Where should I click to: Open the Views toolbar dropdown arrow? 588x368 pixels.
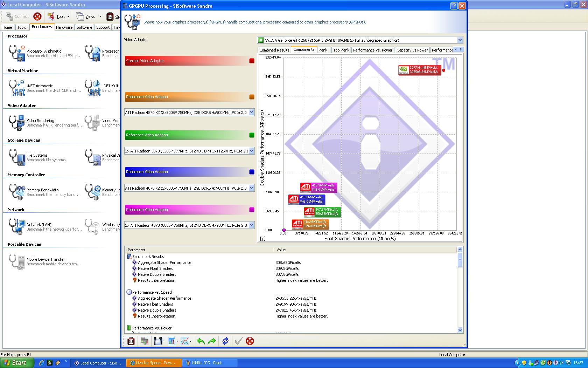(x=100, y=16)
